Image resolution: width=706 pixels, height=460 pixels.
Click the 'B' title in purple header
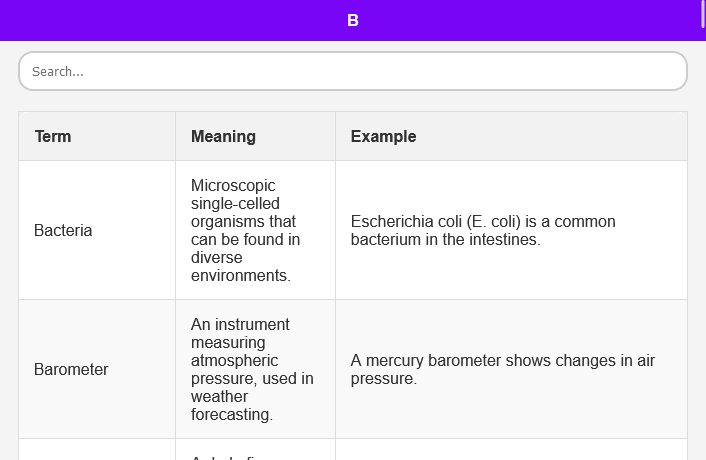(x=352, y=20)
